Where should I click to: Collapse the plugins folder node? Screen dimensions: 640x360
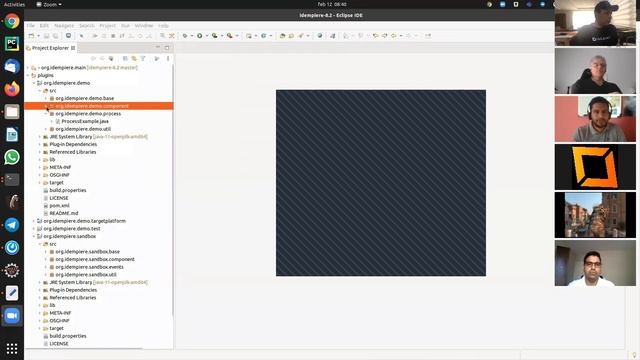click(28, 76)
